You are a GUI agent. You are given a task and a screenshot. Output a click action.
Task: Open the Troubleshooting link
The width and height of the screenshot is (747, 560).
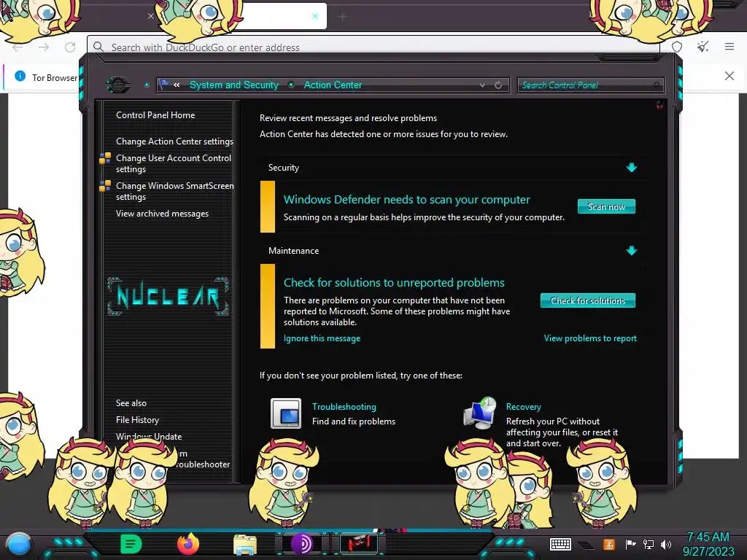tap(344, 407)
